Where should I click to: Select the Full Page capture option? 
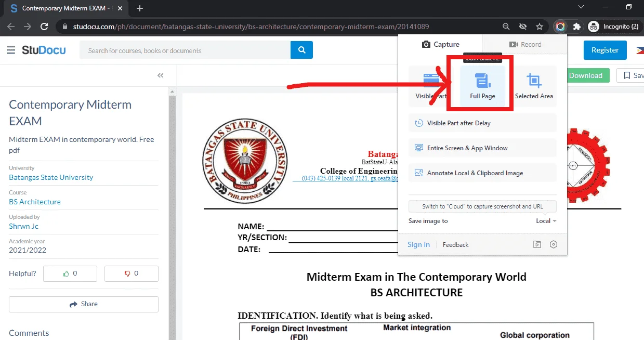482,86
